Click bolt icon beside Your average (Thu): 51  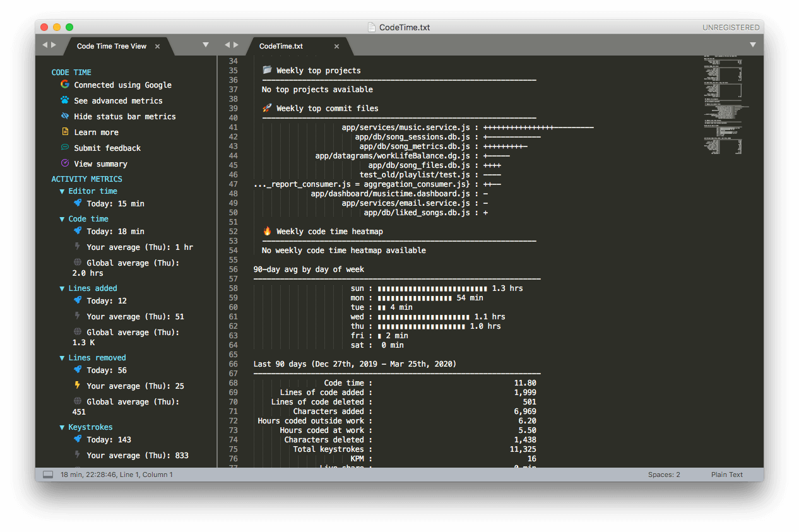(x=78, y=316)
